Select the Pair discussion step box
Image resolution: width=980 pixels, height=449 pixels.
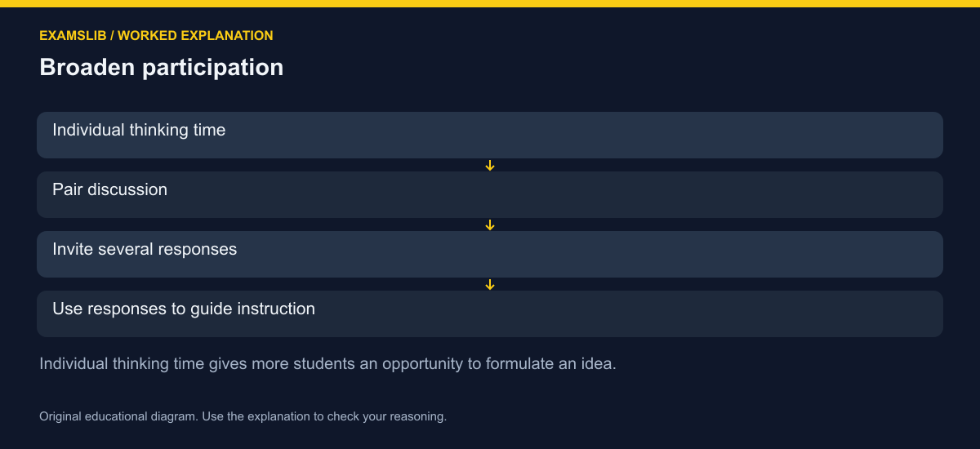point(490,194)
